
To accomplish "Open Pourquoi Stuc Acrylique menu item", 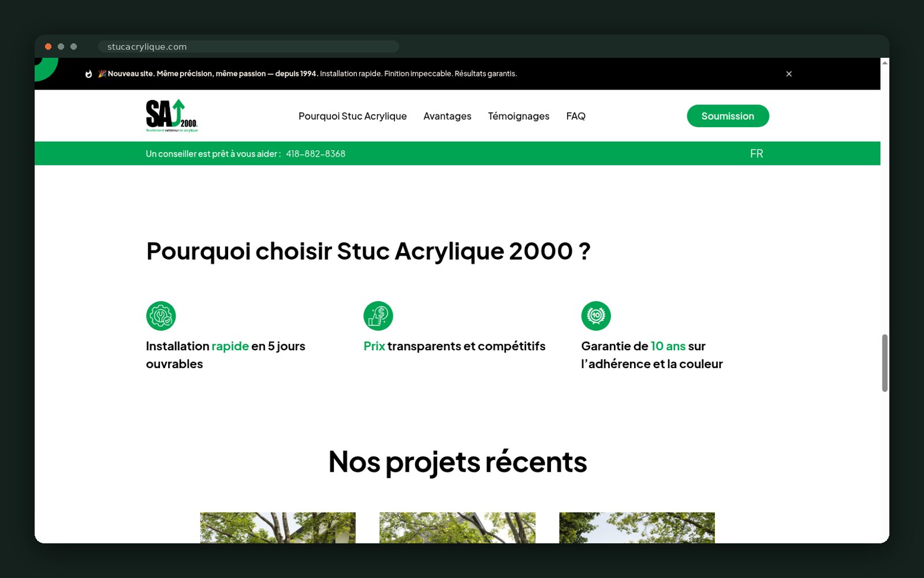I will tap(352, 116).
